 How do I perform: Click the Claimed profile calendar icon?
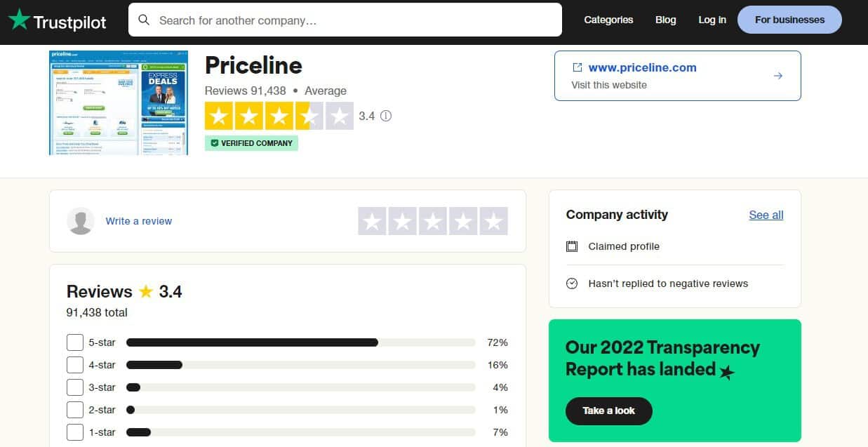(572, 246)
